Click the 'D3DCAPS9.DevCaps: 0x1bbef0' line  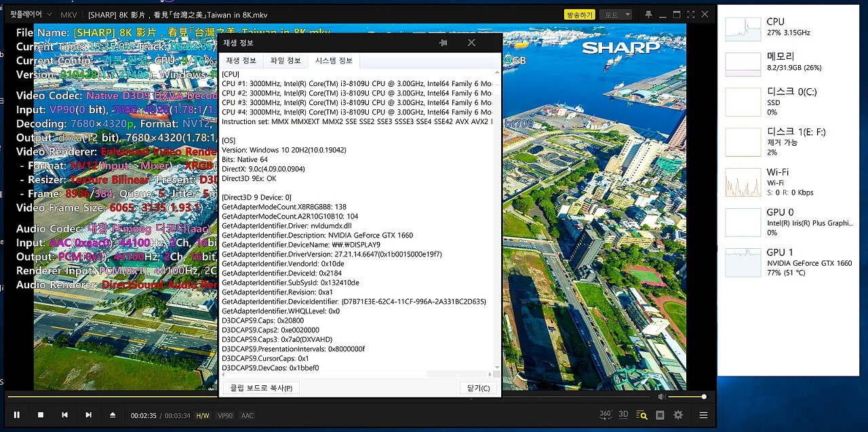pyautogui.click(x=271, y=368)
